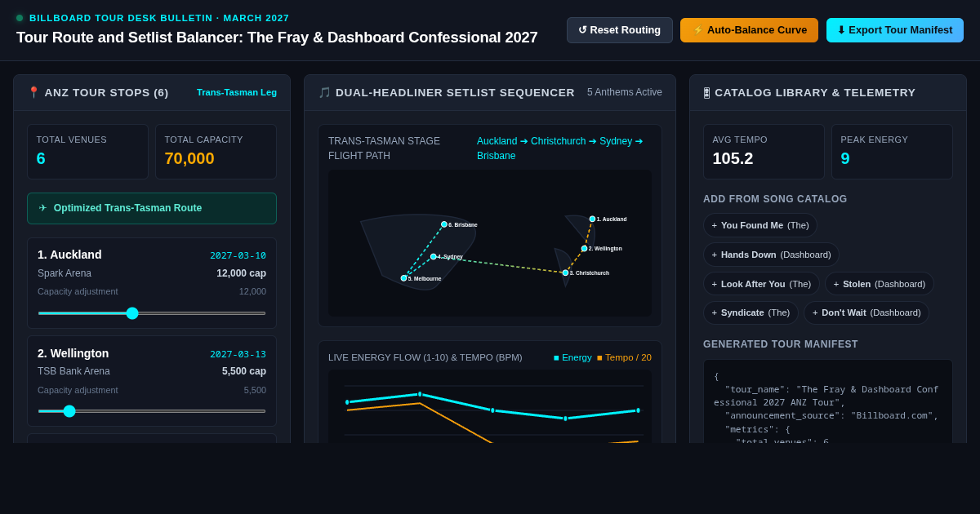The image size is (980, 514).
Task: Click the Total Venues value 6
Action: [41, 158]
